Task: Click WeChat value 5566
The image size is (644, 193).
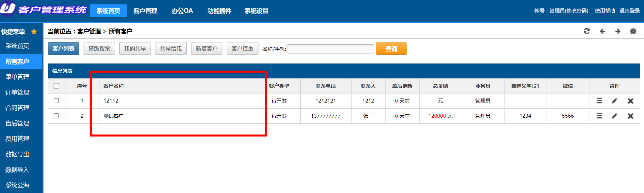Action: point(568,116)
